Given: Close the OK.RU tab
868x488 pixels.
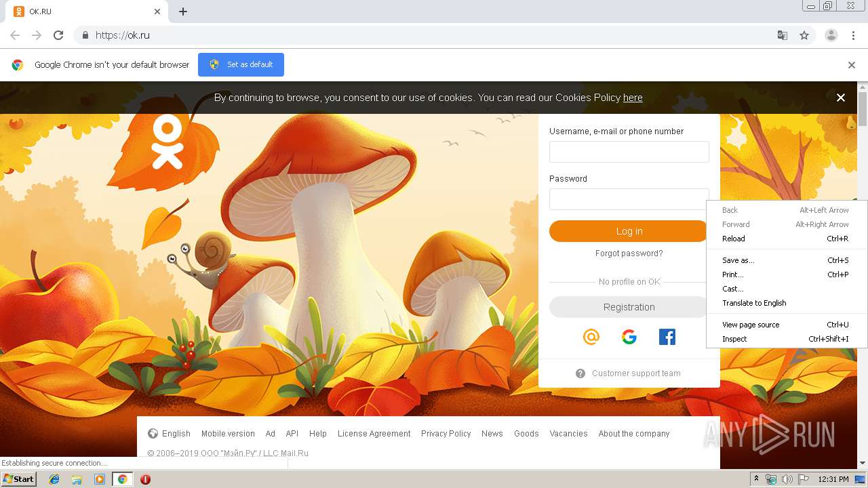Looking at the screenshot, I should click(x=157, y=12).
